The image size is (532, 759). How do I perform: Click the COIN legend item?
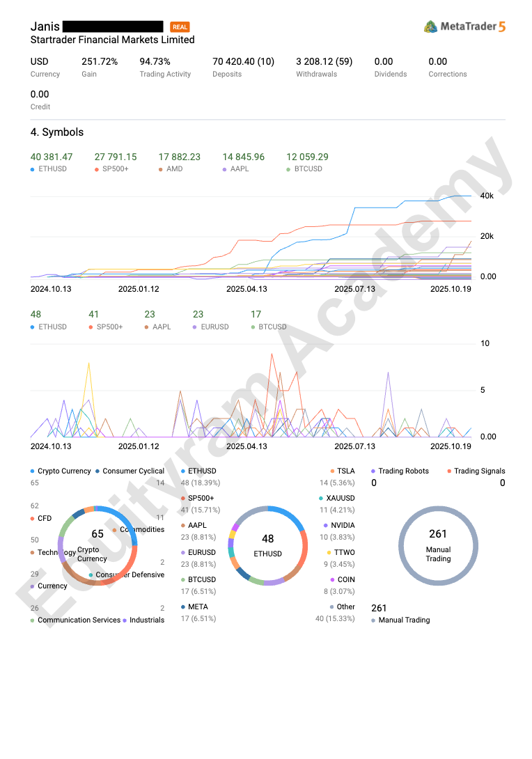[345, 580]
